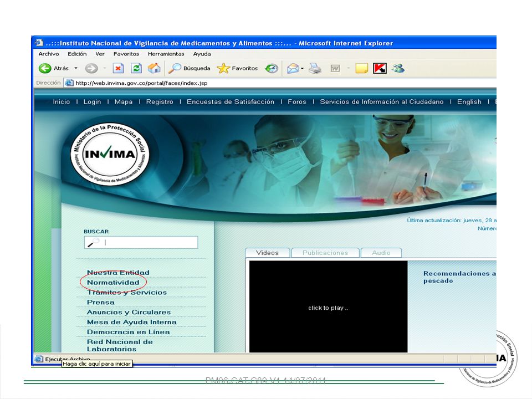Open the Messenger people icon
This screenshot has width=532, height=399.
[398, 68]
